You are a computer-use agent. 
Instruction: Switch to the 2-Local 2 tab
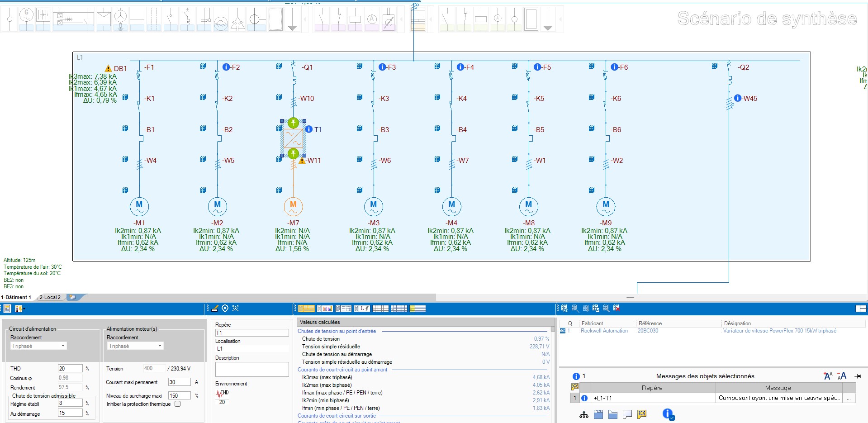click(x=50, y=297)
